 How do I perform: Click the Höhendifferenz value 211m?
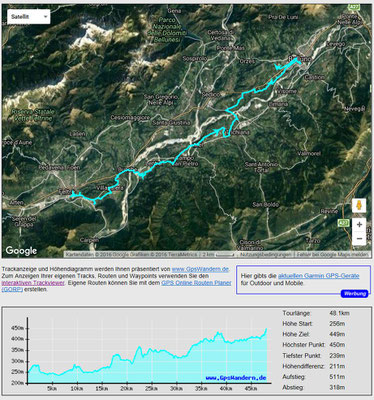point(337,366)
